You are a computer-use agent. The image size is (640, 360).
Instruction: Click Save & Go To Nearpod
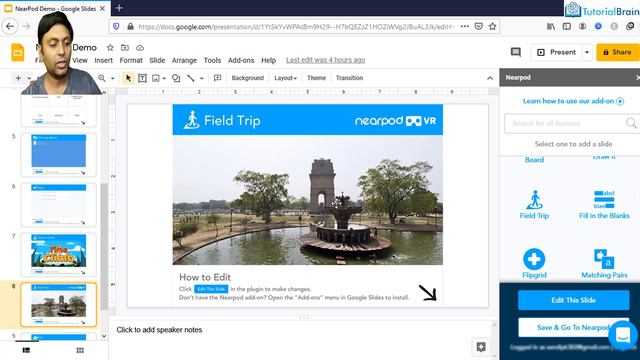(x=573, y=327)
